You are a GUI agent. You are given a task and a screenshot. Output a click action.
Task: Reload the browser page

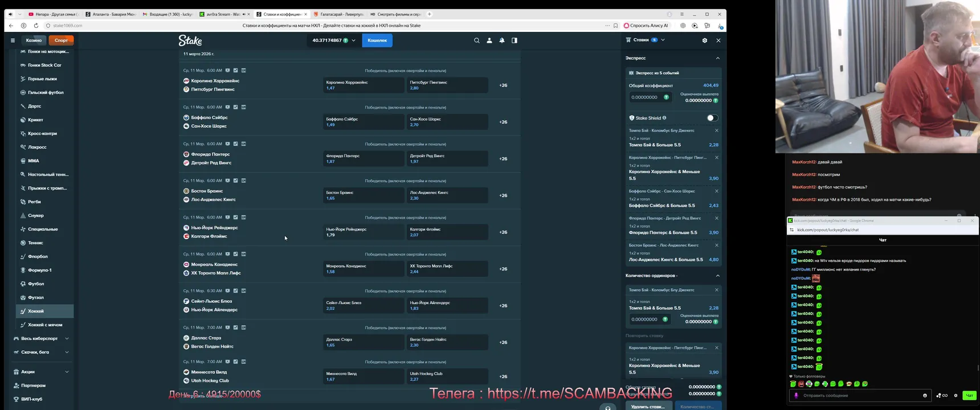click(36, 26)
